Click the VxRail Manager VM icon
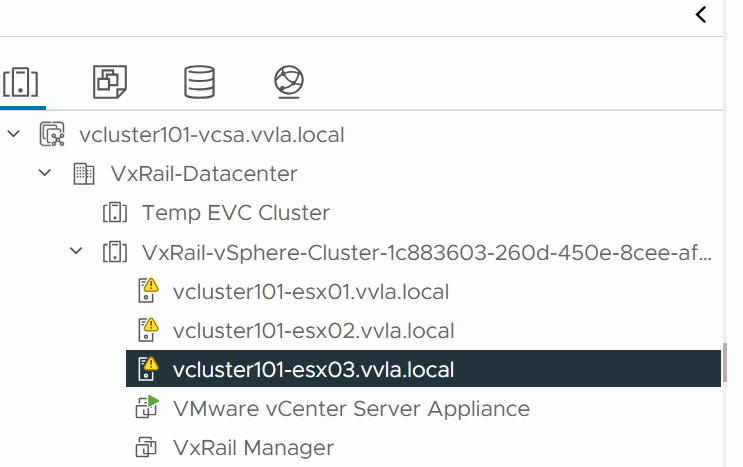Viewport: 743px width, 467px height. pos(147,447)
